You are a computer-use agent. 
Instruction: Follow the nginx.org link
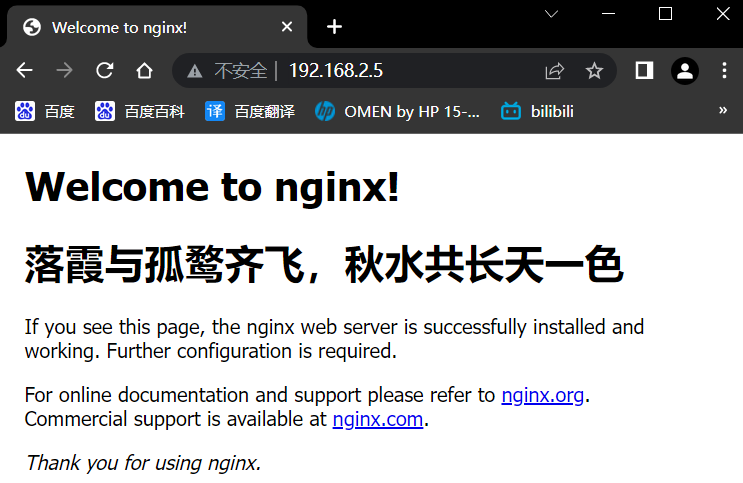[543, 395]
